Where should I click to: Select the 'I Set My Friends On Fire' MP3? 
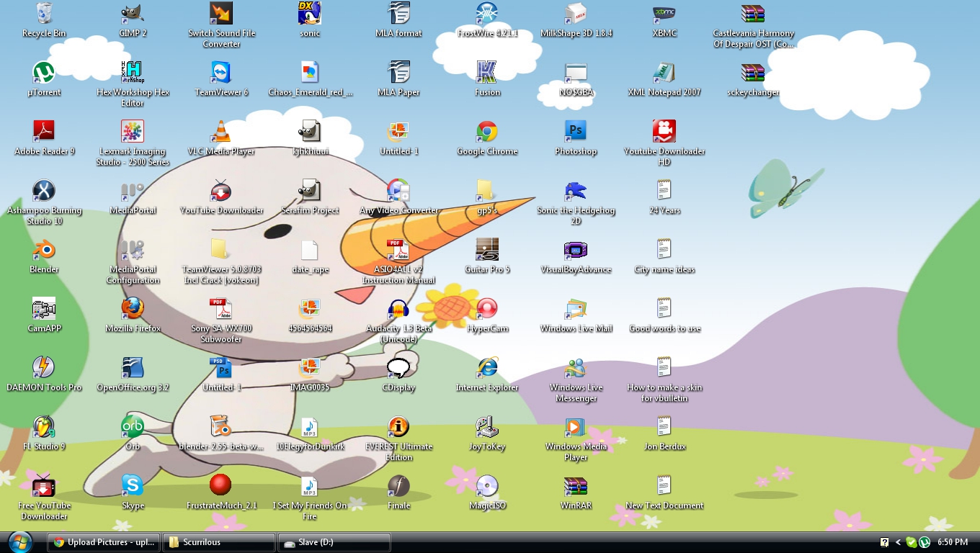(310, 485)
